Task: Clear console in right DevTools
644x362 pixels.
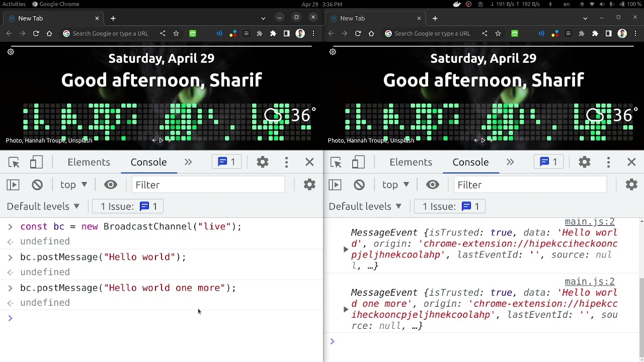Action: (x=359, y=185)
